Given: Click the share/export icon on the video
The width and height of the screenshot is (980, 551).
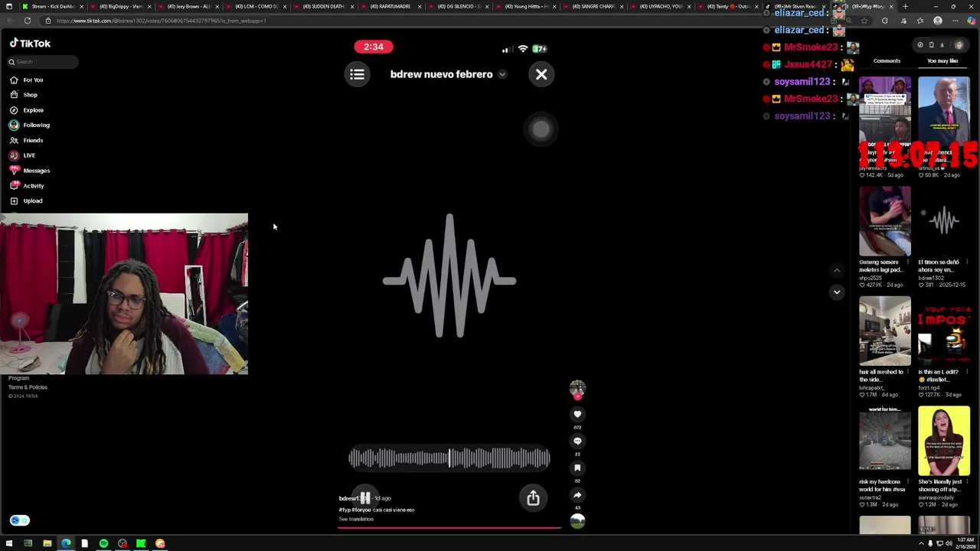Looking at the screenshot, I should [533, 498].
